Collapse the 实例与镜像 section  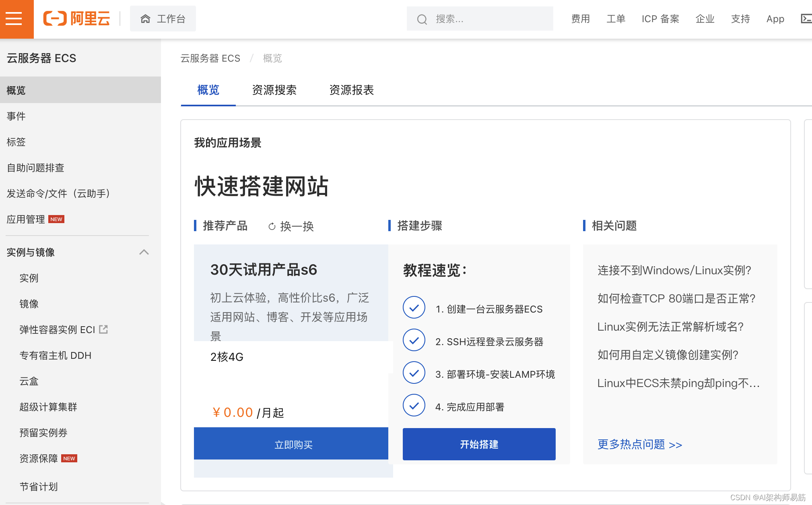pos(144,252)
